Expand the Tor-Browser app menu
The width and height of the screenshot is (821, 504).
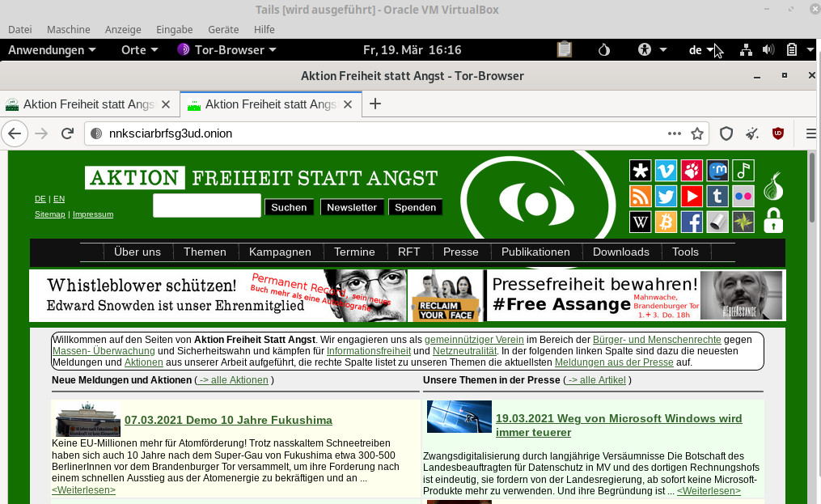click(x=226, y=50)
